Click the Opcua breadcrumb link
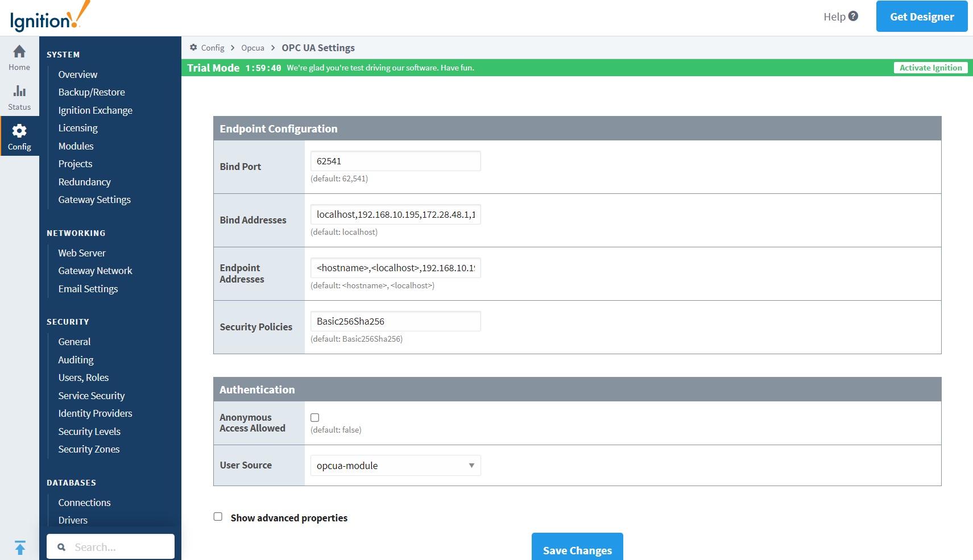The width and height of the screenshot is (973, 560). coord(252,48)
